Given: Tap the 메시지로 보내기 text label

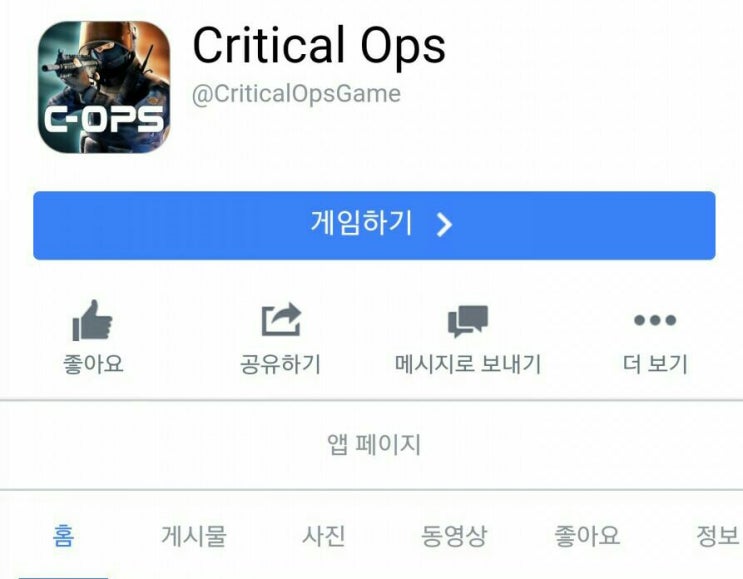Looking at the screenshot, I should point(468,364).
